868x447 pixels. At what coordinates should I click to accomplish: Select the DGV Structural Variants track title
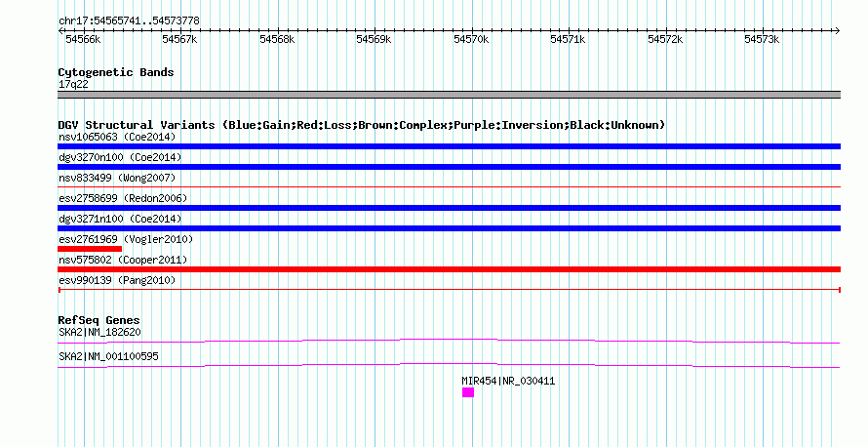pyautogui.click(x=362, y=125)
